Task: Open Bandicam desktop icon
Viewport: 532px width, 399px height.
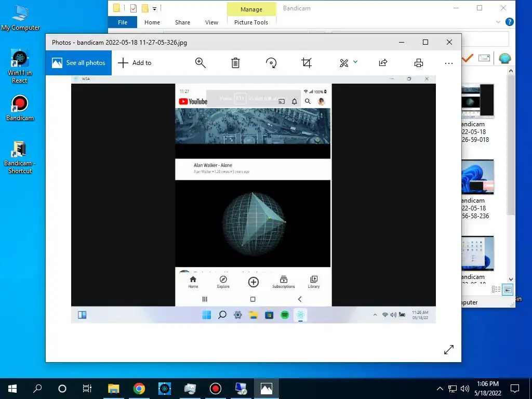Action: 20,108
